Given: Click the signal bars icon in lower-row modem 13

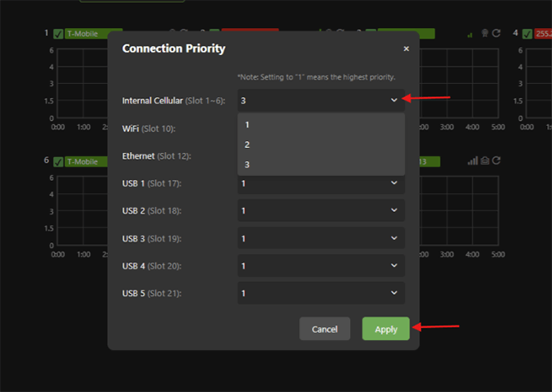Looking at the screenshot, I should (472, 161).
